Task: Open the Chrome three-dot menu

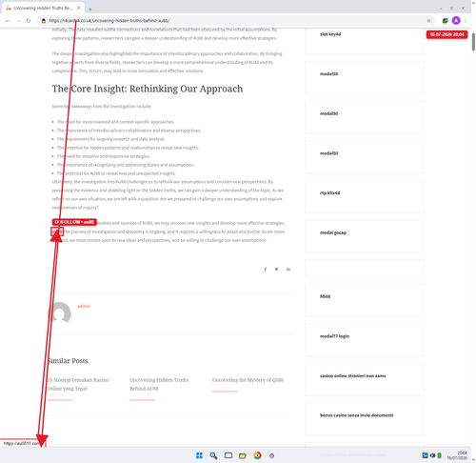Action: click(466, 21)
